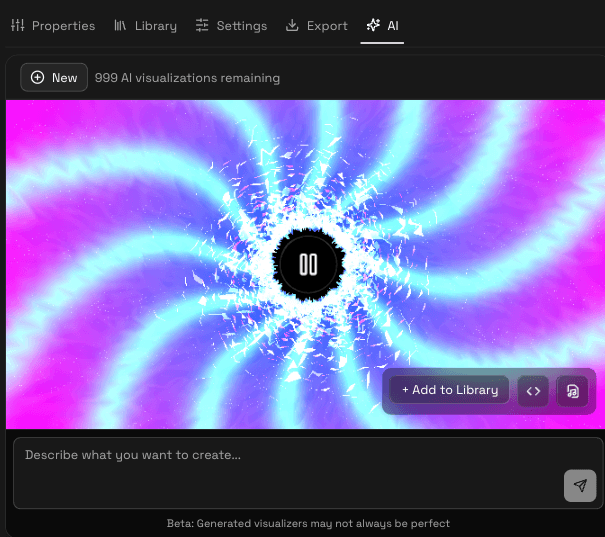The height and width of the screenshot is (537, 605).
Task: Open the Properties tab
Action: tap(63, 25)
